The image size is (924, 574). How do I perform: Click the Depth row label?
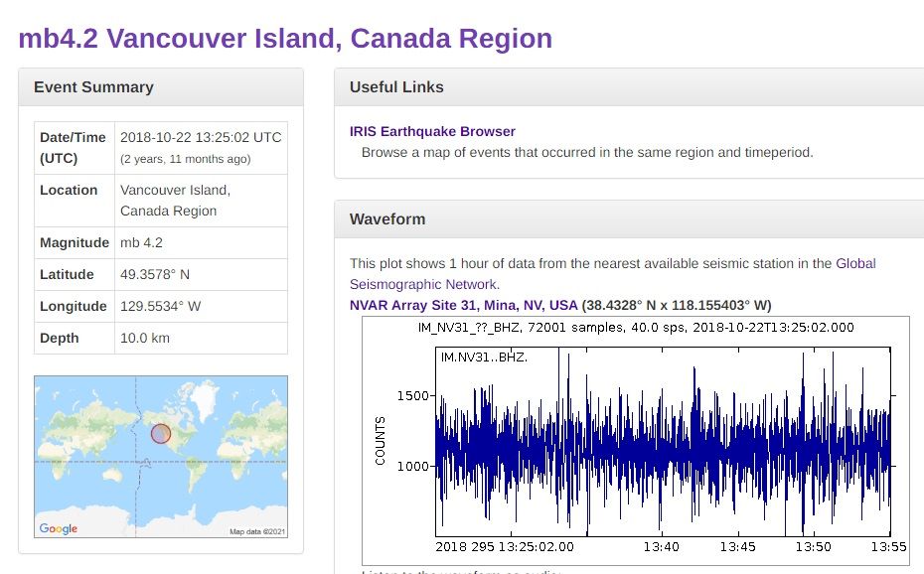[59, 338]
